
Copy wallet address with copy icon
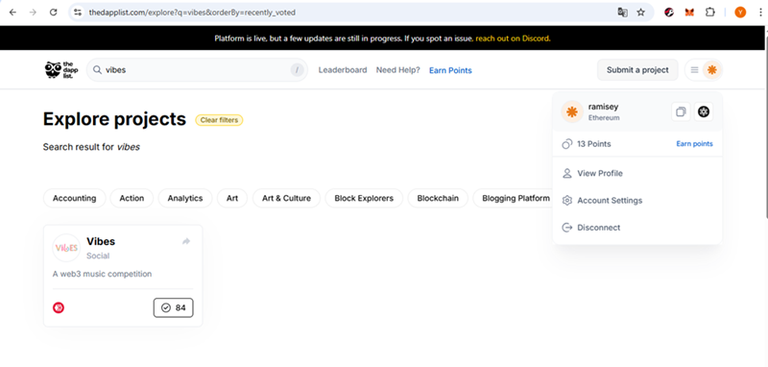click(x=680, y=112)
